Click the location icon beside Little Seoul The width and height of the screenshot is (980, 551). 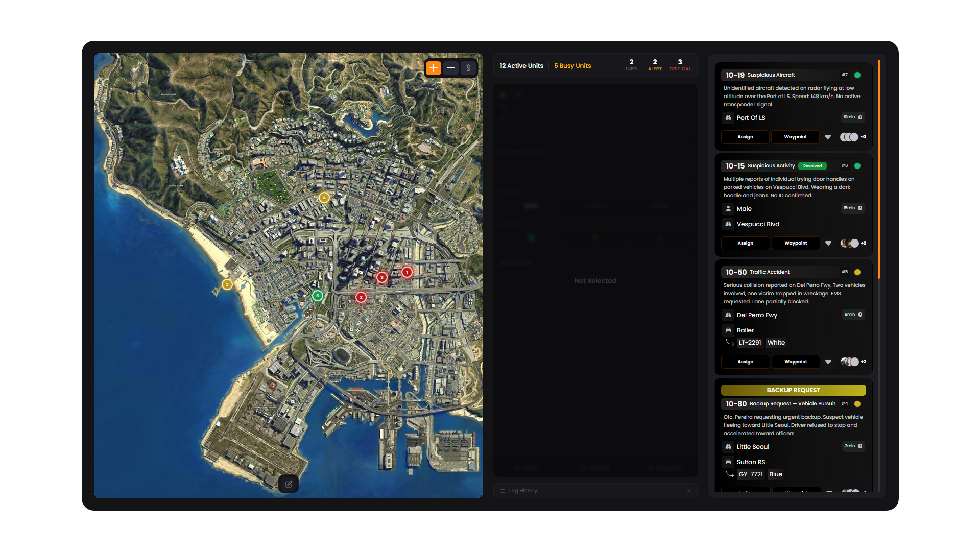(728, 447)
